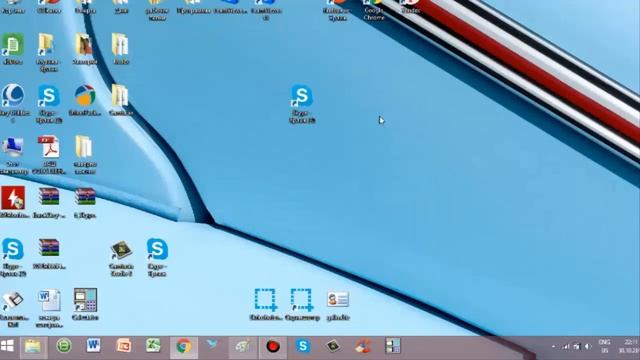Select the Skype shortcut in desktop center
The width and height of the screenshot is (640, 360).
coord(302,103)
